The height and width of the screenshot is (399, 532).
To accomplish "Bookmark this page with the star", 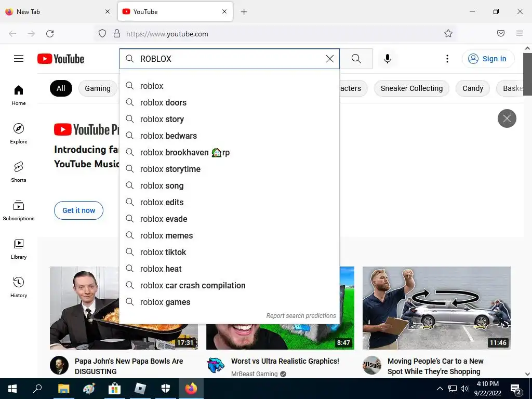I will pyautogui.click(x=448, y=33).
